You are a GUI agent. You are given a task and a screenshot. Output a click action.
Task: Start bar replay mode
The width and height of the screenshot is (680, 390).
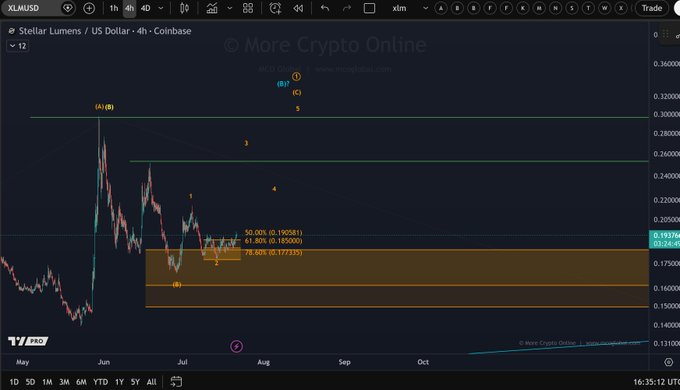tap(298, 8)
